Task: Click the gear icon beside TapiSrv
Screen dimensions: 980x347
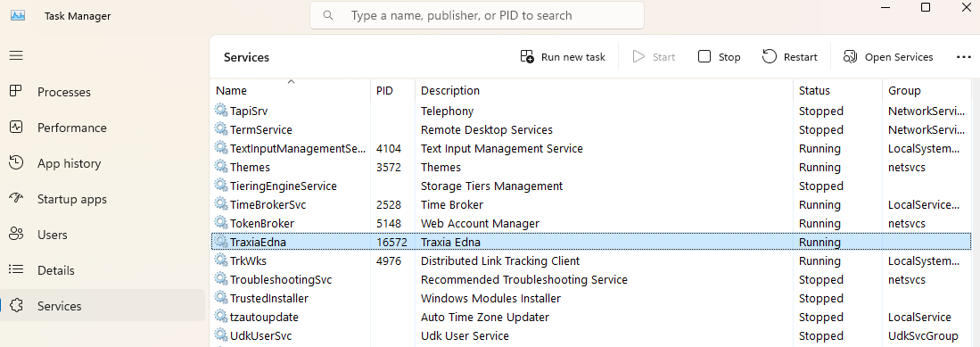Action: point(220,110)
